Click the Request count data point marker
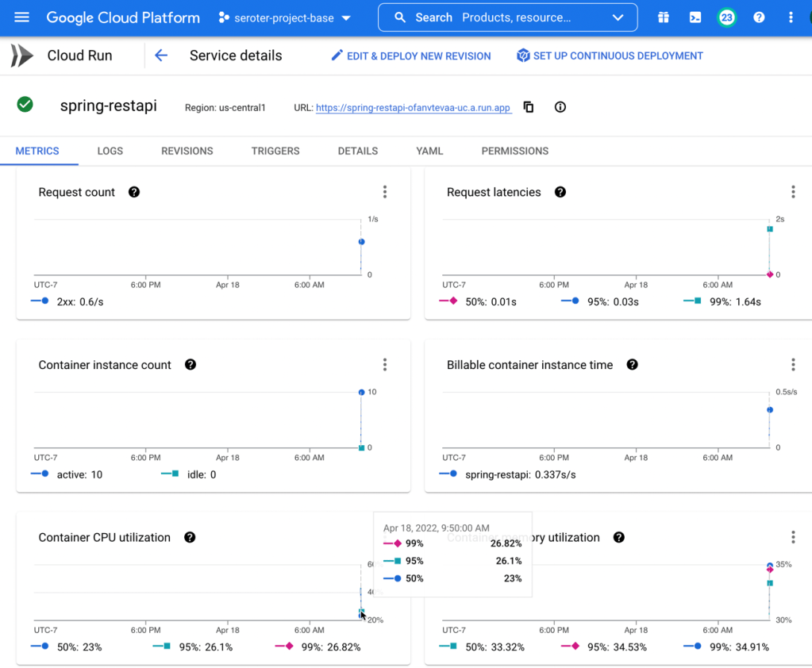 pos(361,242)
